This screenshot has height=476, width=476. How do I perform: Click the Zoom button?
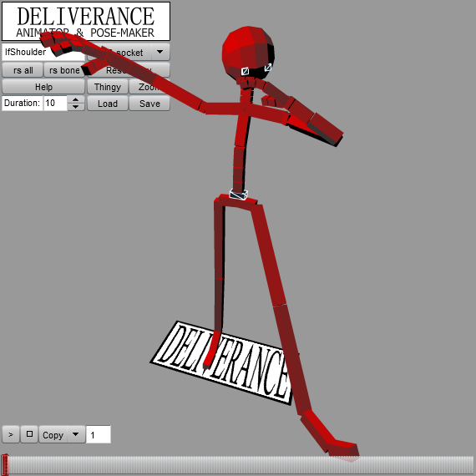click(x=149, y=87)
